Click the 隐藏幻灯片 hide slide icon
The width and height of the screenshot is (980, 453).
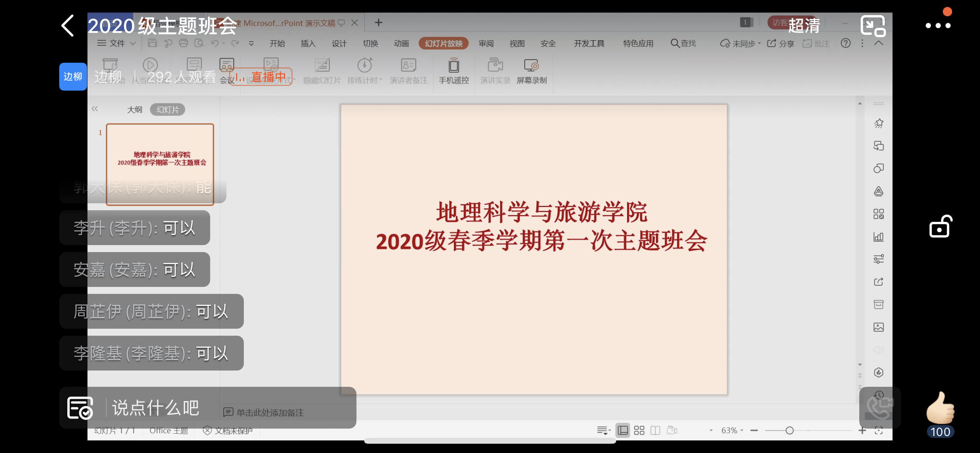click(x=322, y=65)
